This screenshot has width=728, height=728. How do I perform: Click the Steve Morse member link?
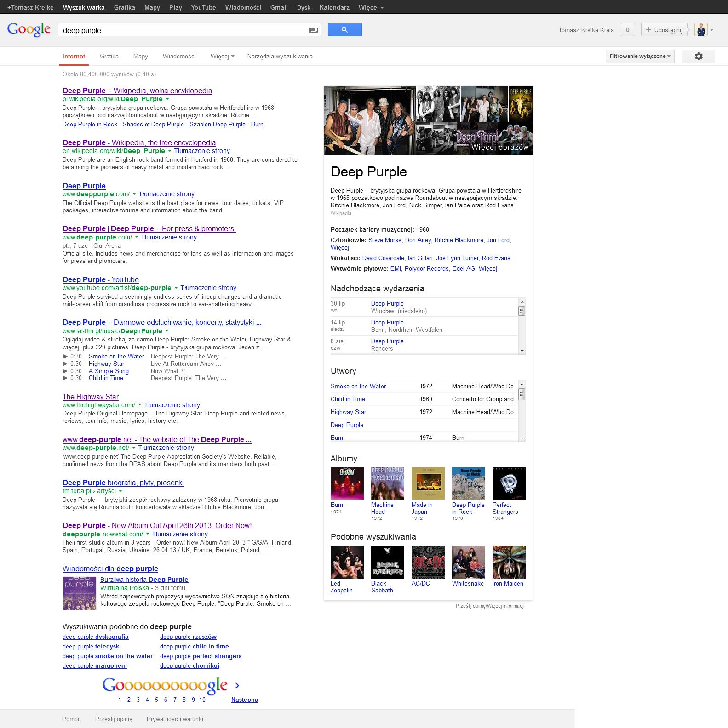click(x=385, y=240)
